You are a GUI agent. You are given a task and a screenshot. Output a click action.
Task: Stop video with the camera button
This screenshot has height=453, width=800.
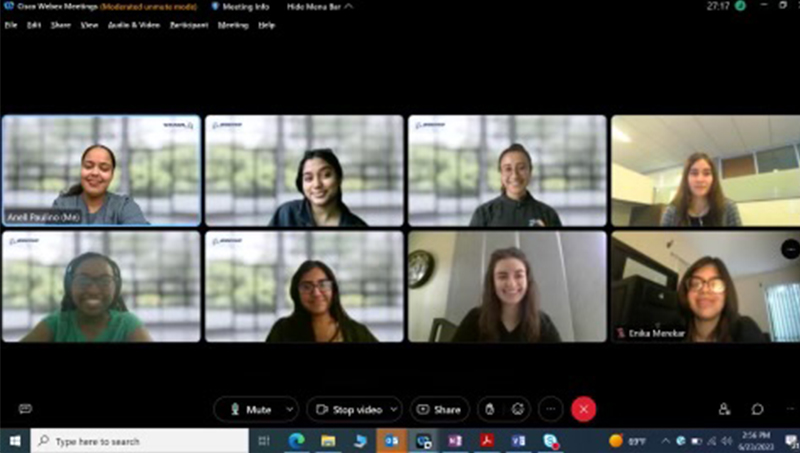pos(348,410)
